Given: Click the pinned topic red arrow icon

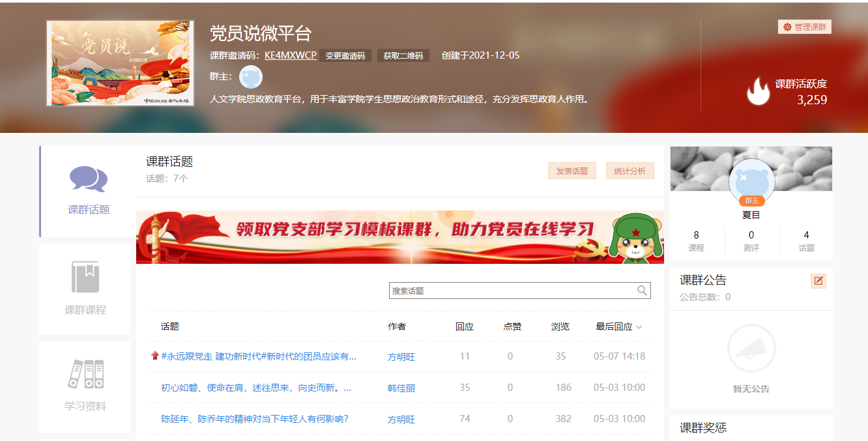Looking at the screenshot, I should pos(155,356).
